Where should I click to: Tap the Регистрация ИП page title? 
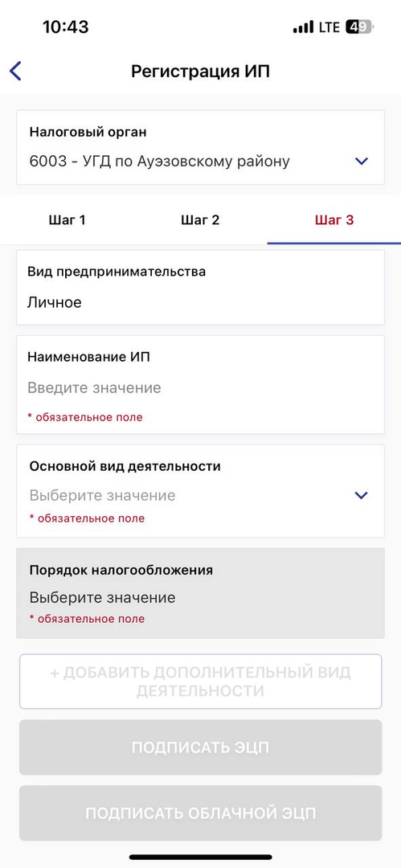coord(201,72)
